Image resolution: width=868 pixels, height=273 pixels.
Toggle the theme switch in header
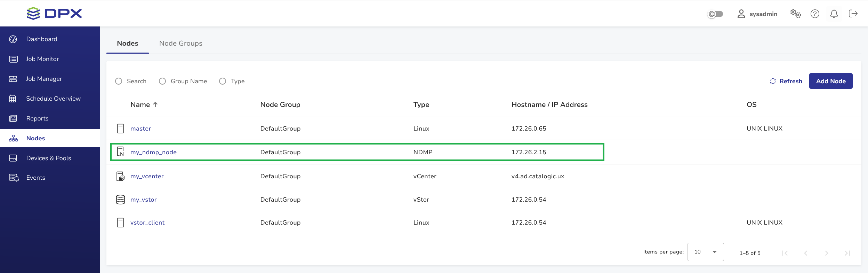pyautogui.click(x=716, y=14)
